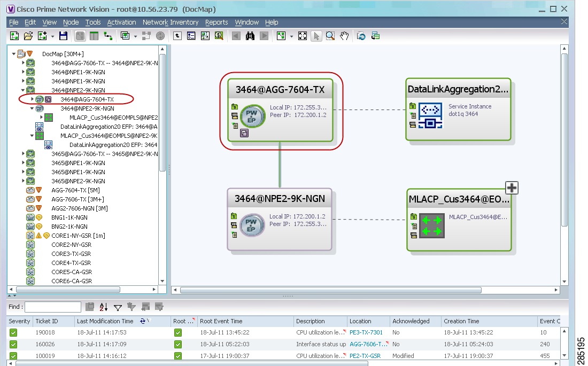Open the Activation menu
This screenshot has height=366, width=588.
click(x=121, y=22)
